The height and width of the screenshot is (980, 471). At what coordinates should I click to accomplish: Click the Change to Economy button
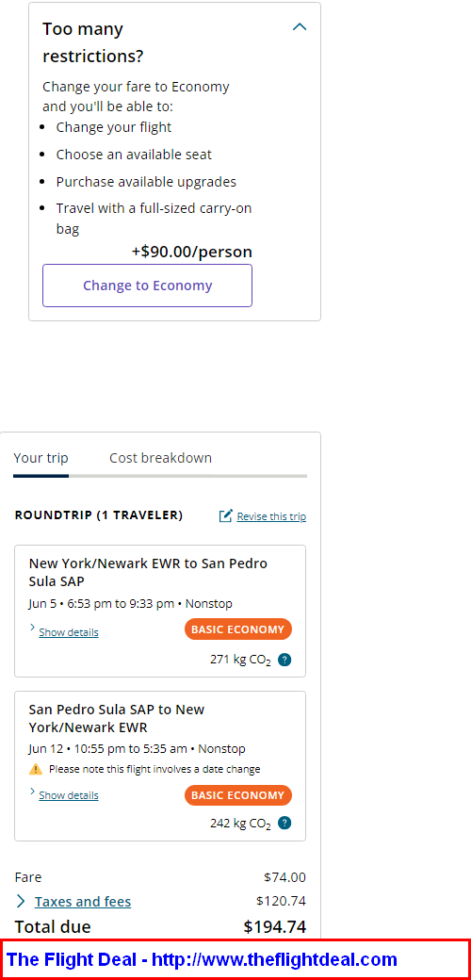pos(147,286)
